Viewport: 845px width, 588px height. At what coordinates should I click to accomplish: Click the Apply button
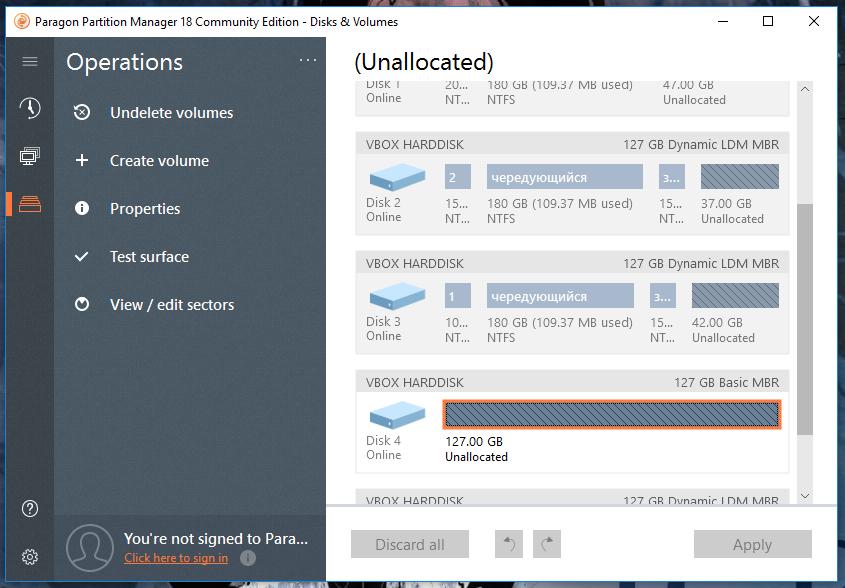click(x=752, y=544)
